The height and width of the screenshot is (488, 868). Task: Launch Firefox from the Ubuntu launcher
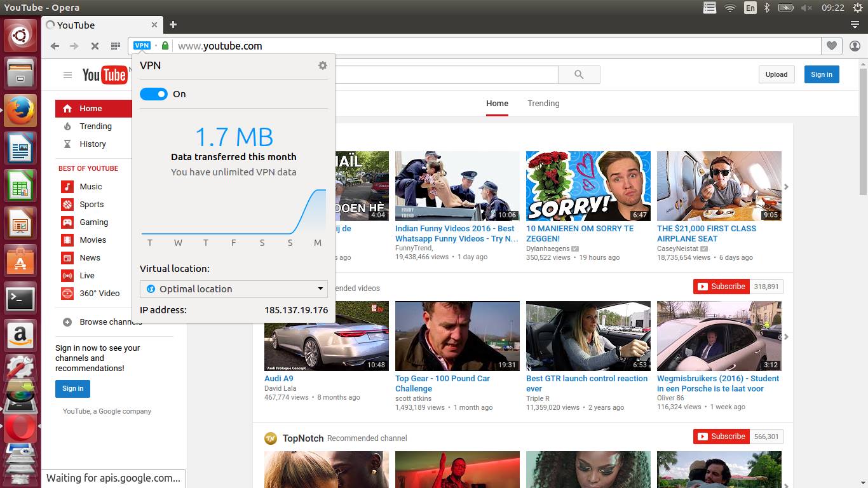click(x=20, y=112)
